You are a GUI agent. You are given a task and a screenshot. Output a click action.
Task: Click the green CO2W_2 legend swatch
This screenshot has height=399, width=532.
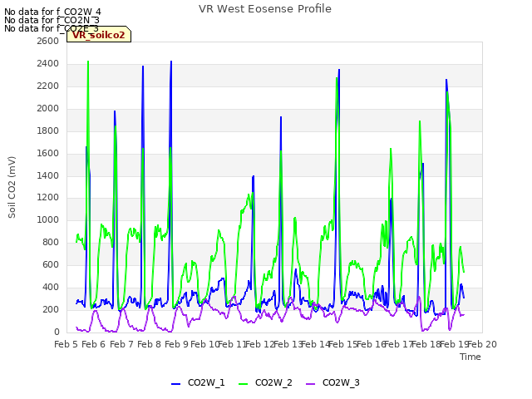(244, 384)
